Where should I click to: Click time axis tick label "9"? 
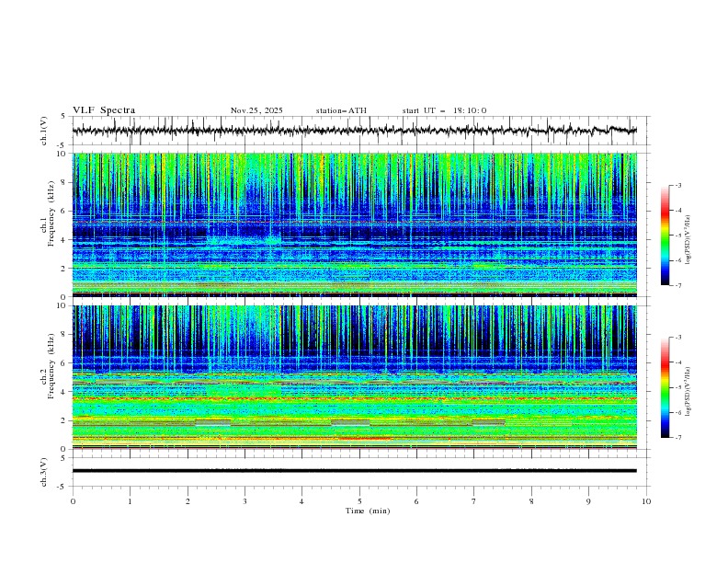588,501
